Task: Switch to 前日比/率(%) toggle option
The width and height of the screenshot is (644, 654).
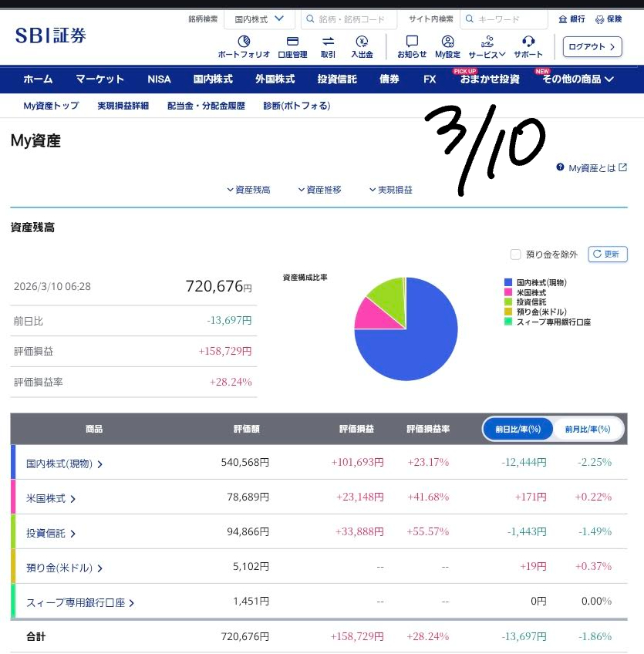Action: pos(518,429)
